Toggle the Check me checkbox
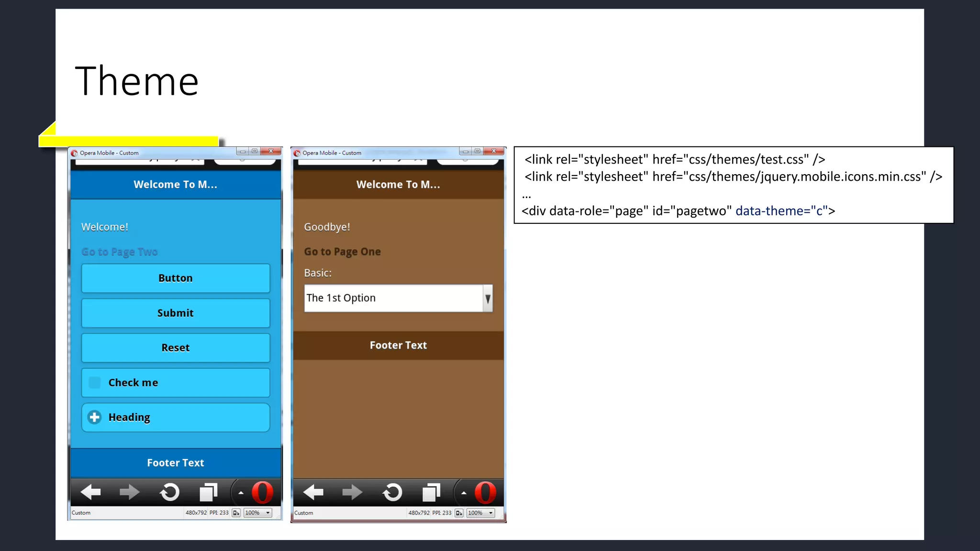 (x=95, y=383)
